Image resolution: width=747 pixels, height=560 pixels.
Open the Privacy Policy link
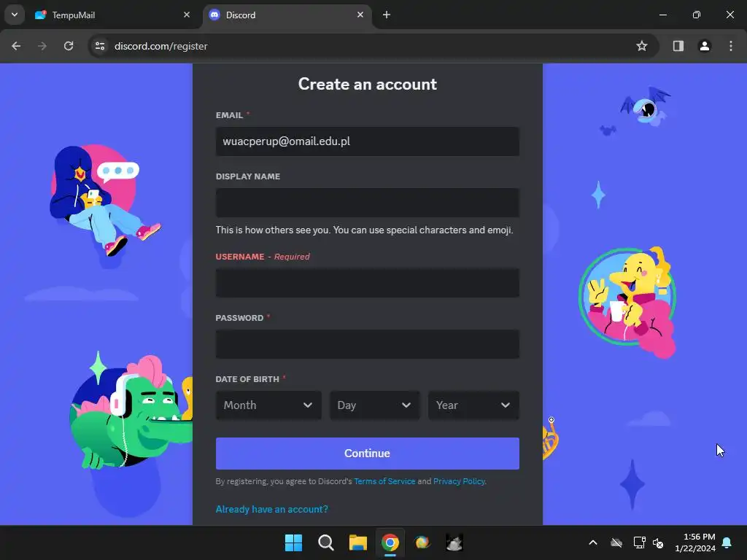pos(459,481)
